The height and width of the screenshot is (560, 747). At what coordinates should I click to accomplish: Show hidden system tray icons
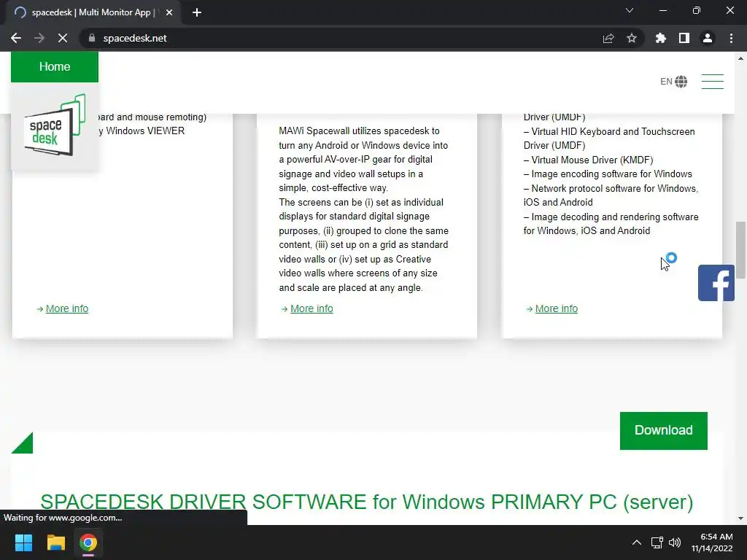[636, 542]
